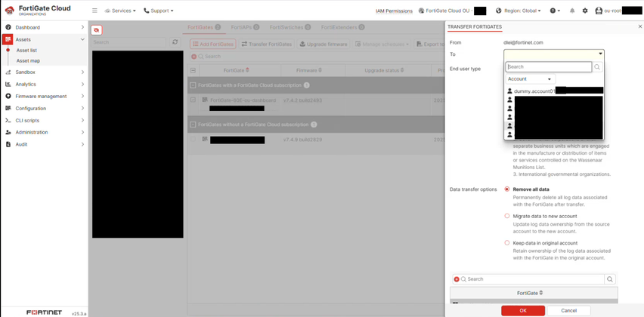The image size is (644, 317).
Task: Click the Firmware column sort icon
Action: coord(320,70)
